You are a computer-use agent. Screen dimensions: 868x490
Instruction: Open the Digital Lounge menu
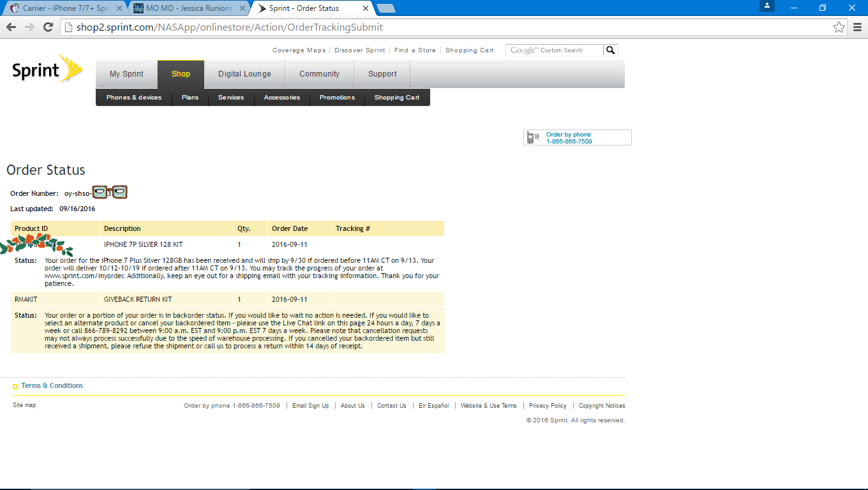click(x=244, y=74)
